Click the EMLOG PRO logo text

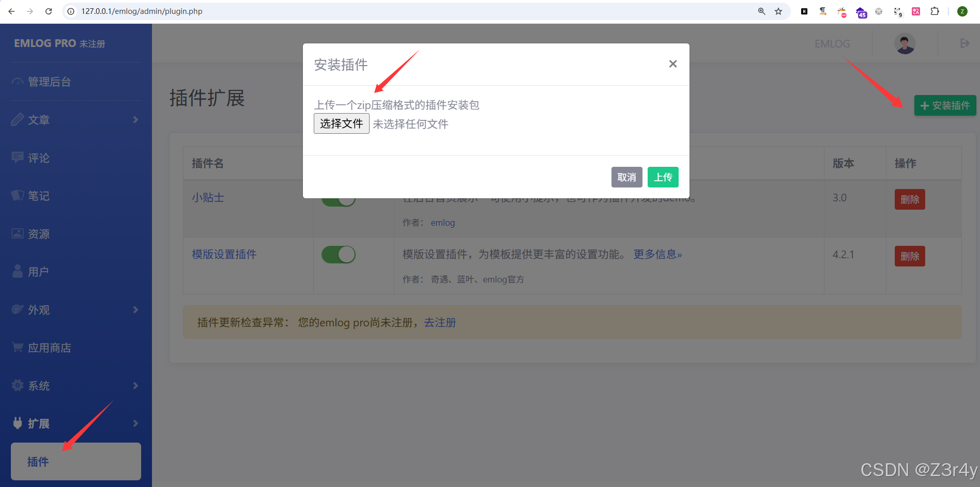[x=59, y=43]
